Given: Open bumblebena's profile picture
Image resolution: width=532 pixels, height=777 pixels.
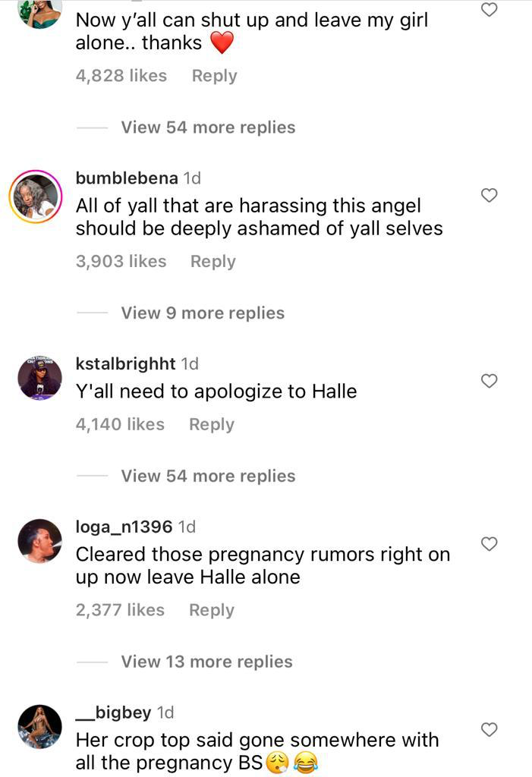Looking at the screenshot, I should tap(35, 197).
